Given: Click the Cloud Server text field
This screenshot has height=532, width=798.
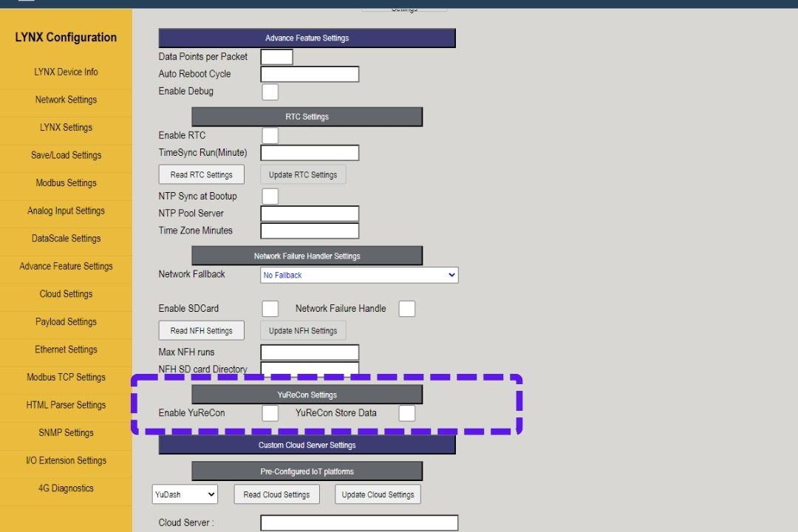Looking at the screenshot, I should point(359,523).
